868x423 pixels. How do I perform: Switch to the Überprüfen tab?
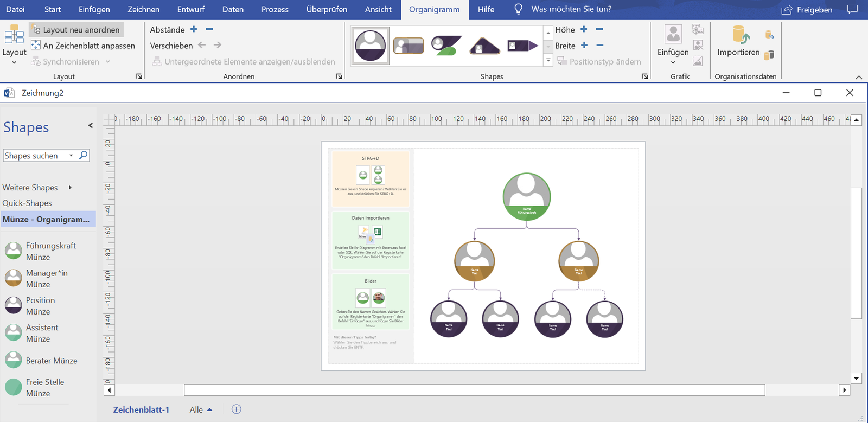pyautogui.click(x=327, y=9)
